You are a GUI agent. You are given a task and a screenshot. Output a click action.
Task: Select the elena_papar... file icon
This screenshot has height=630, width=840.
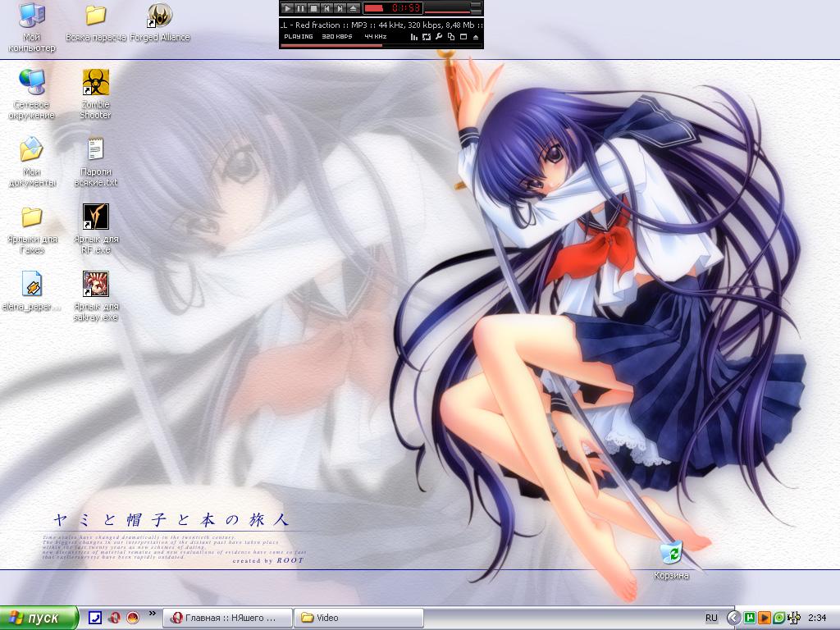(x=32, y=291)
